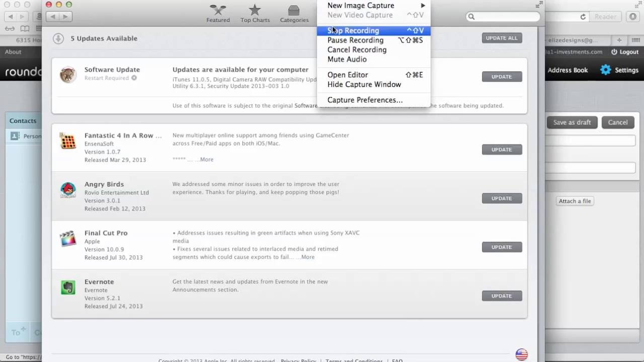Click the App Store fullscreen arrows icon

pos(540,5)
